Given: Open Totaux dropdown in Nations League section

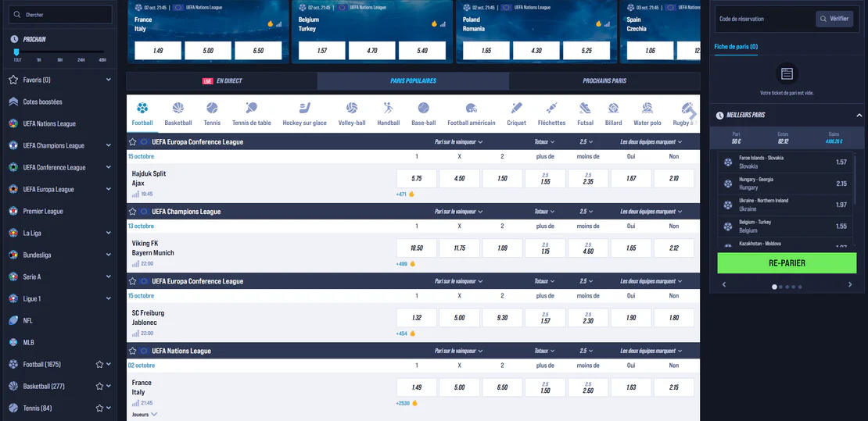Looking at the screenshot, I should pos(544,351).
